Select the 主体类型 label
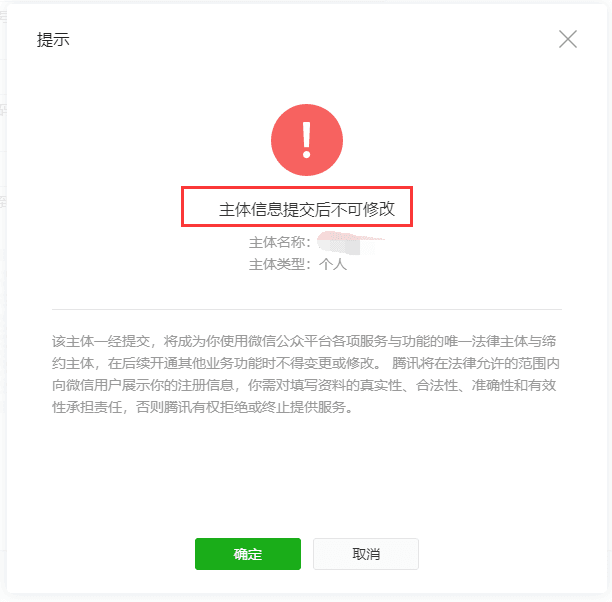 click(x=277, y=264)
